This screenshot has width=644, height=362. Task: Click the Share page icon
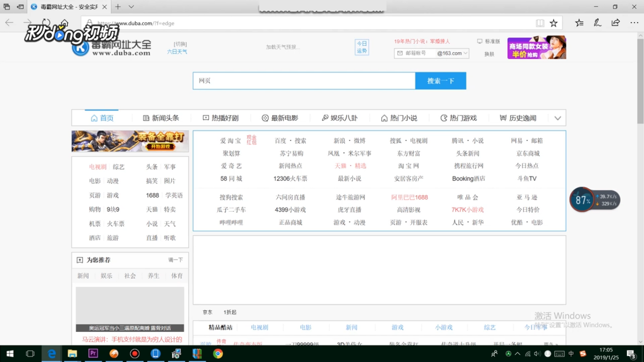616,23
